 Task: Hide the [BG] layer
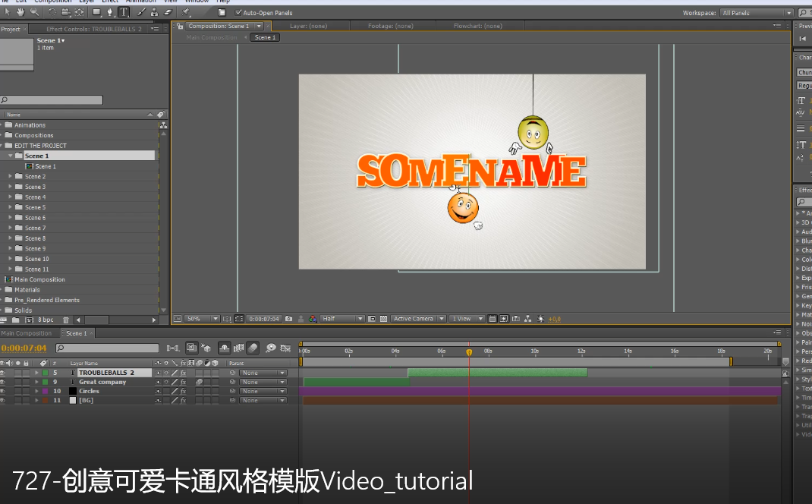click(2, 401)
